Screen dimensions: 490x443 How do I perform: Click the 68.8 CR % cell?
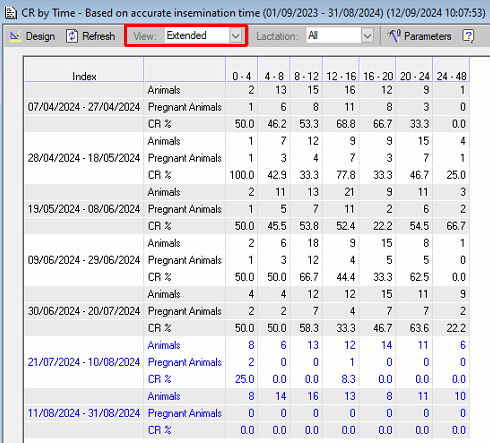(341, 124)
